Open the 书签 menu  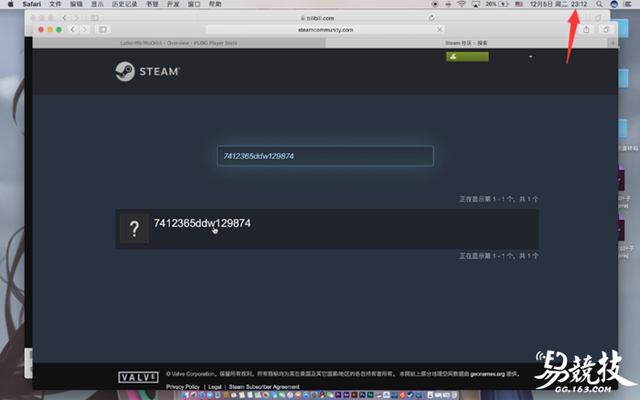[x=152, y=4]
